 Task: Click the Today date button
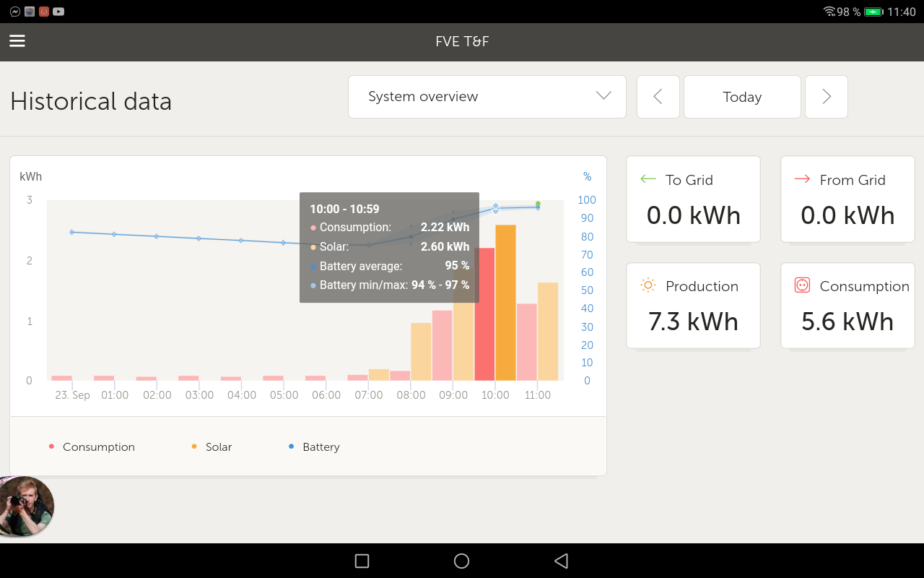(742, 97)
